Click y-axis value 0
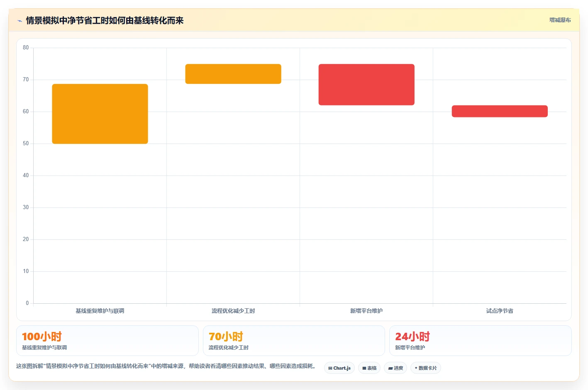 tap(27, 303)
